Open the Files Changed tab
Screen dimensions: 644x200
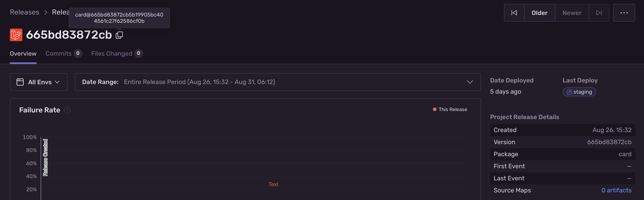tap(111, 53)
